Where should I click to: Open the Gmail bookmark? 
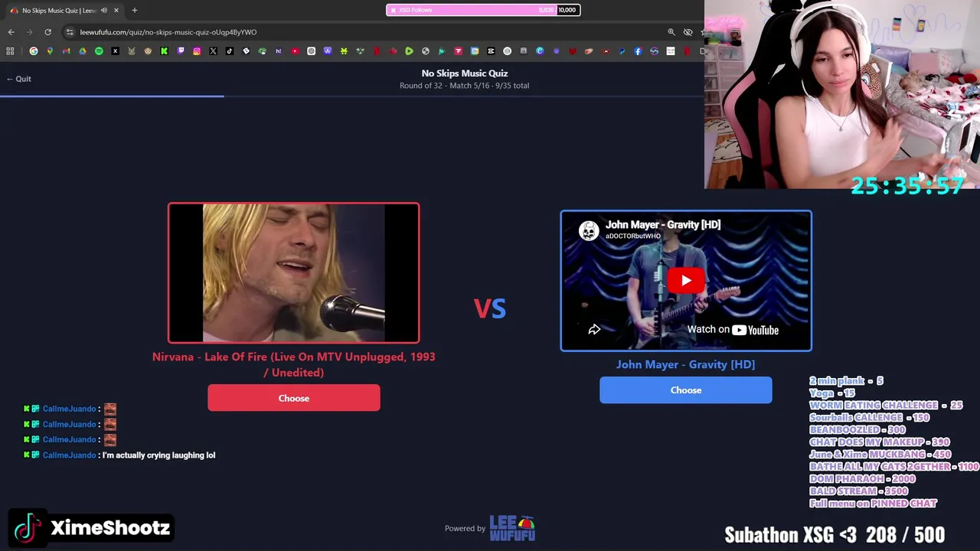click(x=66, y=51)
